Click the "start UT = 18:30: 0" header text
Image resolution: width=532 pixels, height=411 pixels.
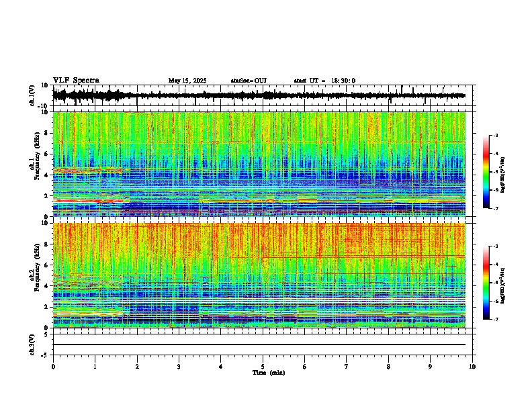coord(324,81)
